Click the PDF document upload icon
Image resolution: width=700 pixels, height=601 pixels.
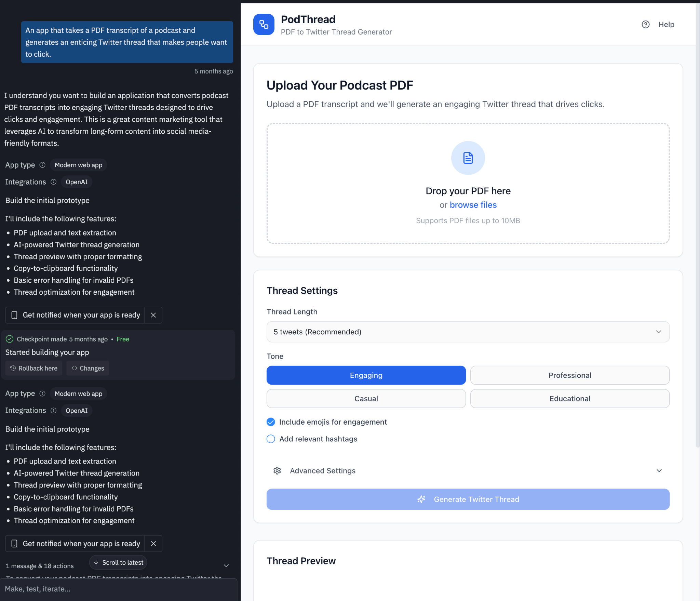tap(468, 158)
